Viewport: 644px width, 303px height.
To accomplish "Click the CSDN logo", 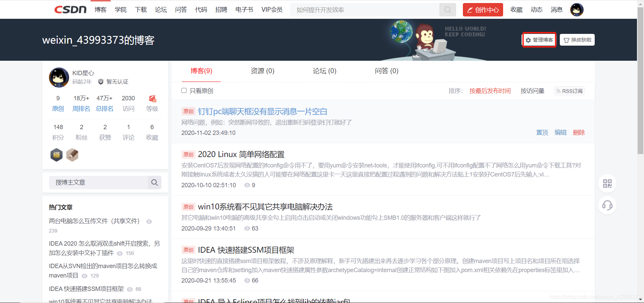I will click(x=70, y=9).
